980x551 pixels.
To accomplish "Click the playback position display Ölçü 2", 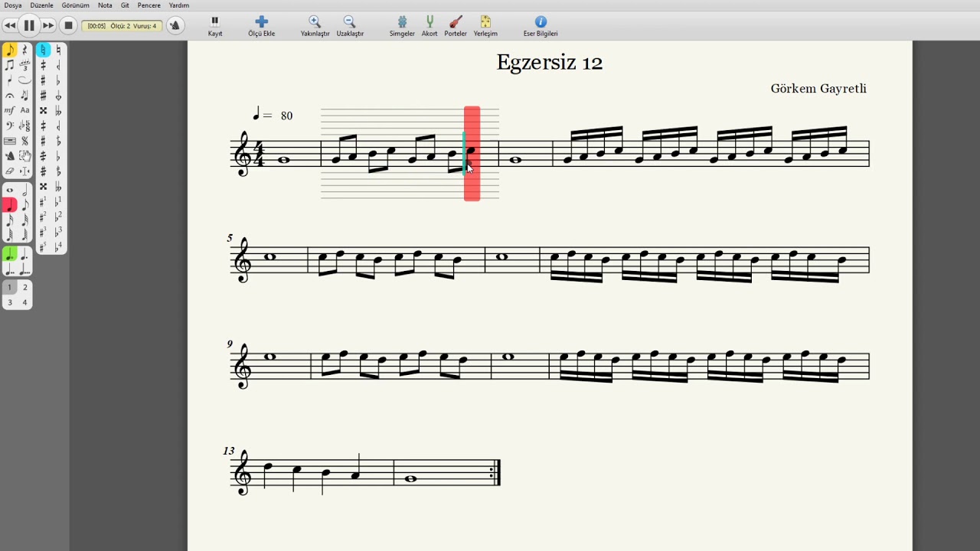I will pos(122,26).
